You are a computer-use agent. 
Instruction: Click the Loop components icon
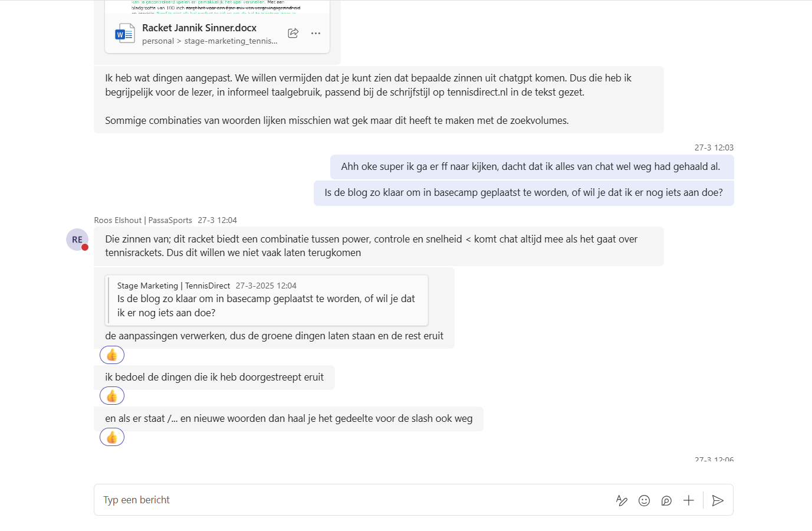tap(666, 500)
